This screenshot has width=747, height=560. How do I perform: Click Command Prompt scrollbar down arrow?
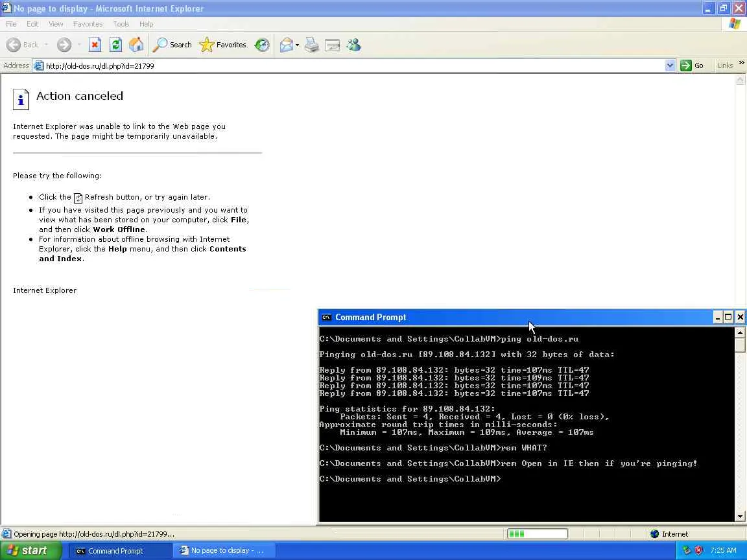pos(740,517)
